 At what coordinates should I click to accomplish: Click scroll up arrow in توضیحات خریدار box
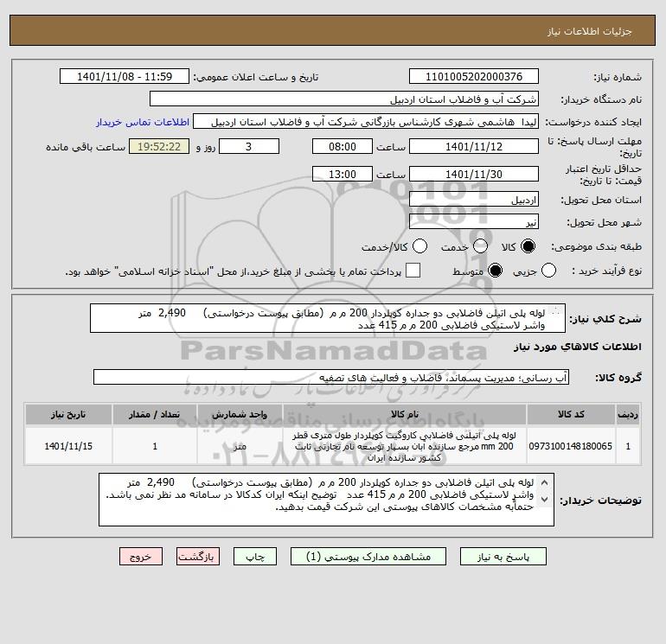[x=544, y=482]
